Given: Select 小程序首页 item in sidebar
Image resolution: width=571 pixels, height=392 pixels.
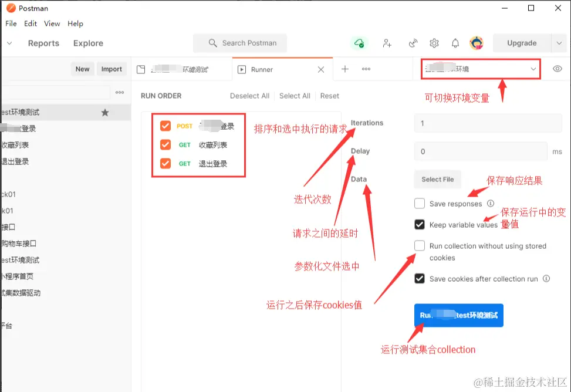Looking at the screenshot, I should [x=66, y=276].
